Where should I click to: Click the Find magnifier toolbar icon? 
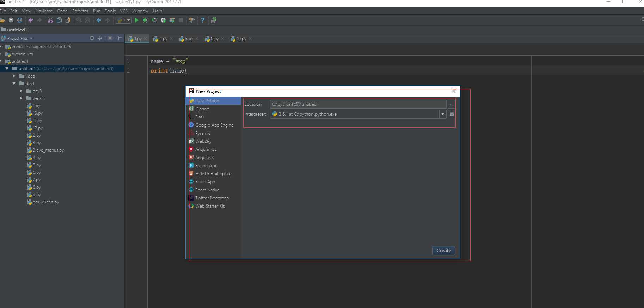[79, 20]
